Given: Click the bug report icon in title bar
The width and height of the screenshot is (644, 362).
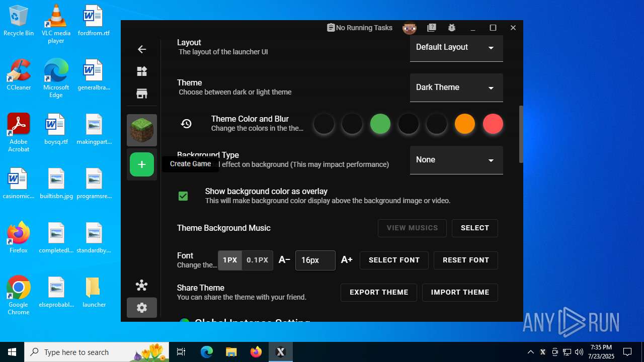Looking at the screenshot, I should [x=452, y=28].
